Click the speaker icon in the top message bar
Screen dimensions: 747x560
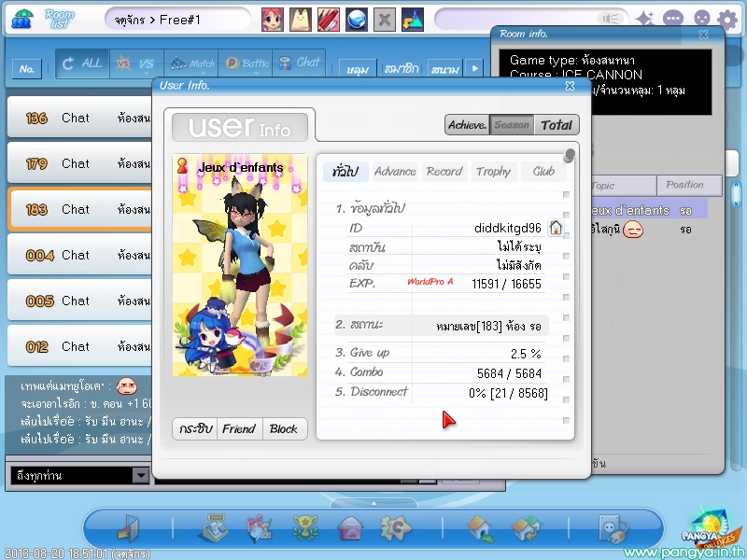tap(611, 19)
